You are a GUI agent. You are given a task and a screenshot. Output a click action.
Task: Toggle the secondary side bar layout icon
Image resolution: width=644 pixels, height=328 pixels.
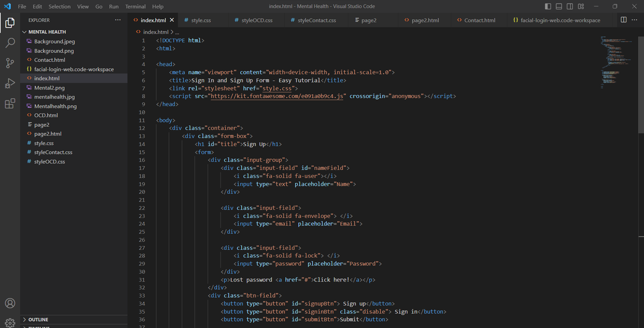pyautogui.click(x=570, y=6)
